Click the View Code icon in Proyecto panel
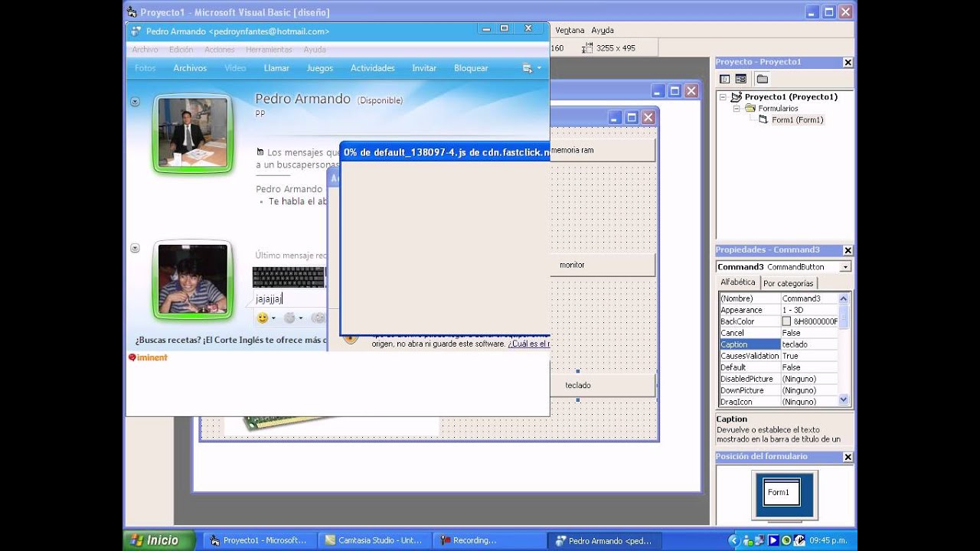 tap(725, 79)
